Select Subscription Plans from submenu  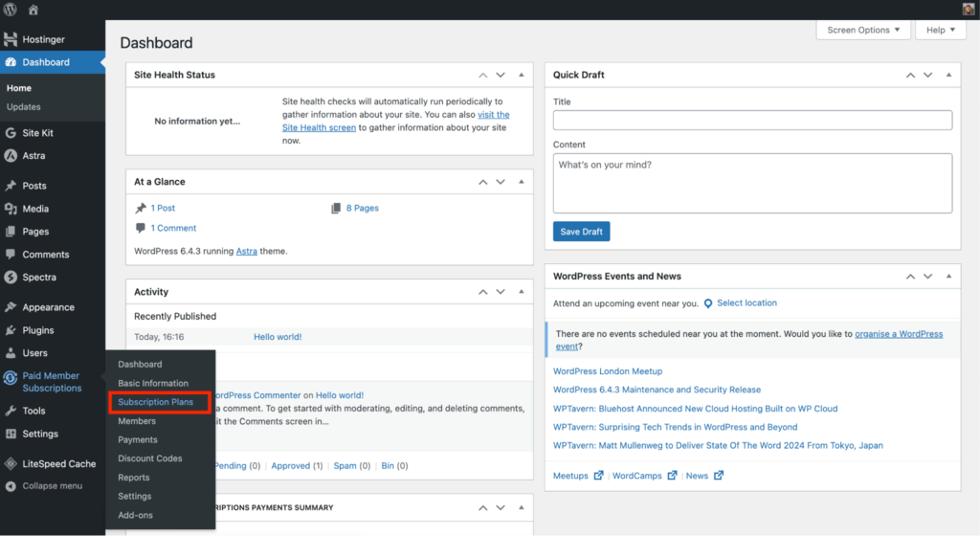click(155, 402)
